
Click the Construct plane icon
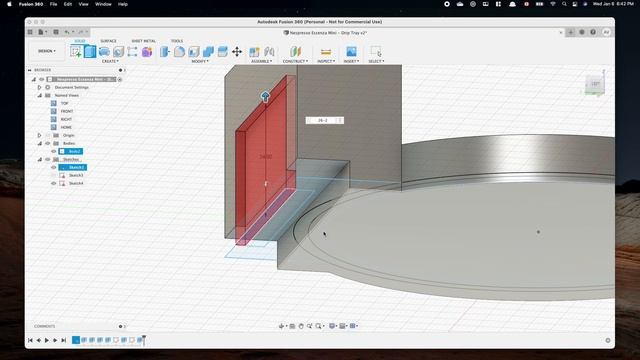click(x=296, y=52)
